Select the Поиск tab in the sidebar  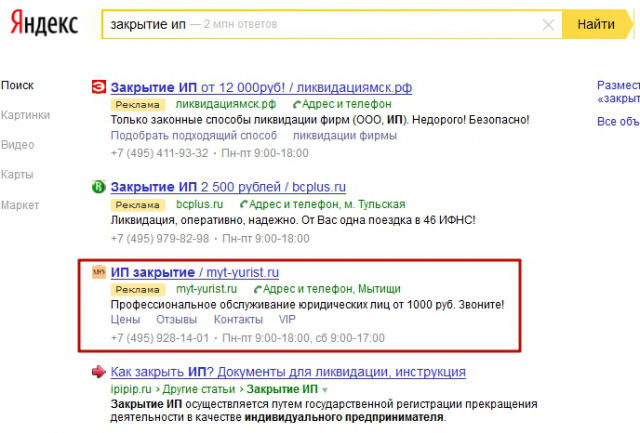click(17, 85)
